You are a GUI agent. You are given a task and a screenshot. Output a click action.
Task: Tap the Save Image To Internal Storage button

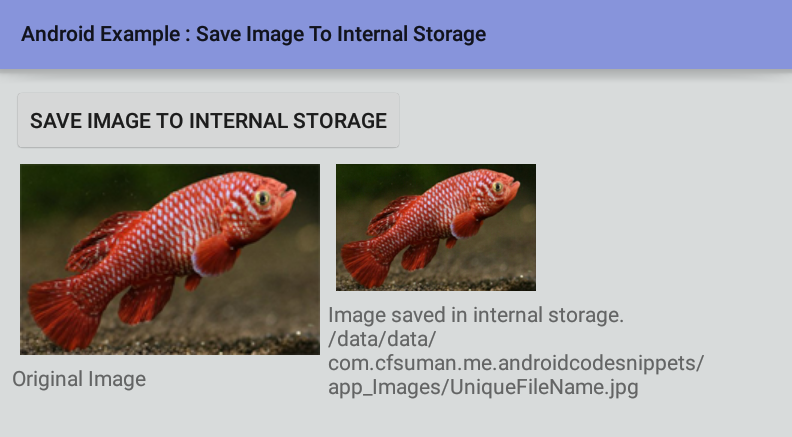[208, 120]
